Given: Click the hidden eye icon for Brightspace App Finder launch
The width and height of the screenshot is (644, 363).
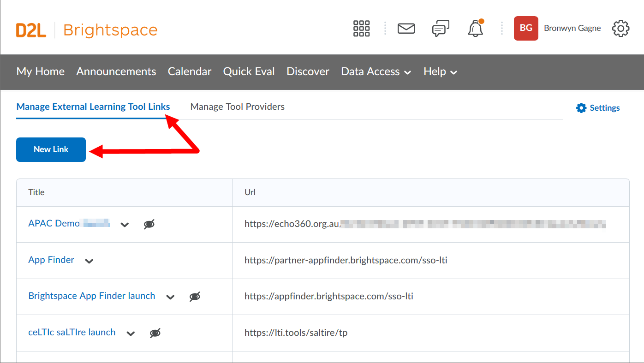Looking at the screenshot, I should click(x=195, y=297).
